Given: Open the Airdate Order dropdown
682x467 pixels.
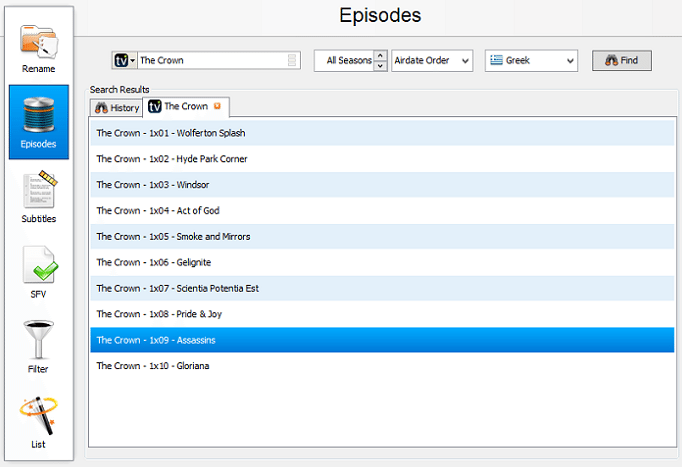Looking at the screenshot, I should 432,60.
